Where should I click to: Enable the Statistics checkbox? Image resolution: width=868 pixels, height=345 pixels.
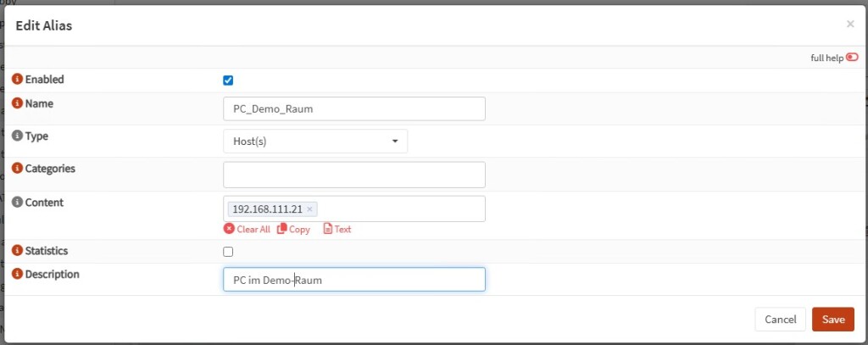[228, 252]
